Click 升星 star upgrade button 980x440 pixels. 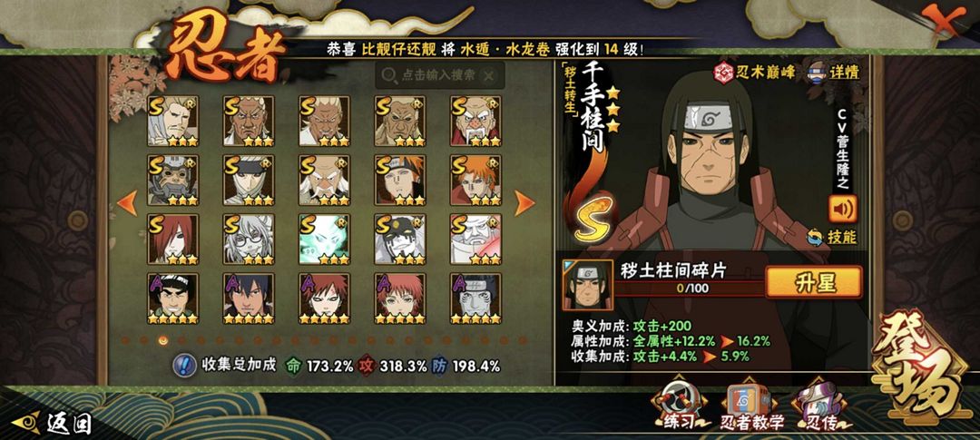(814, 282)
